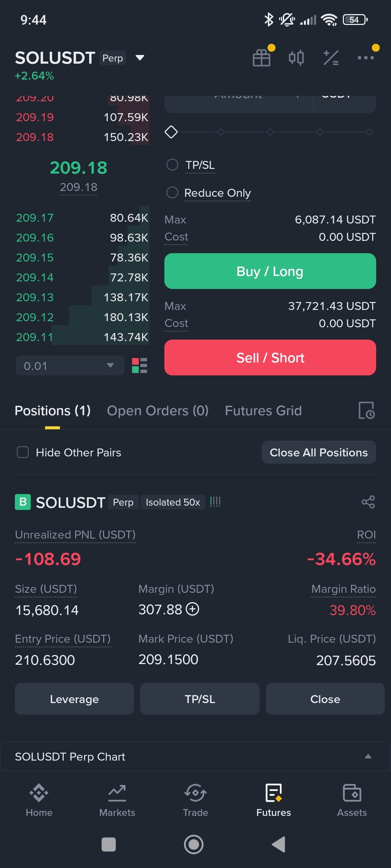Go to the Assets tab
This screenshot has height=868, width=391.
352,800
